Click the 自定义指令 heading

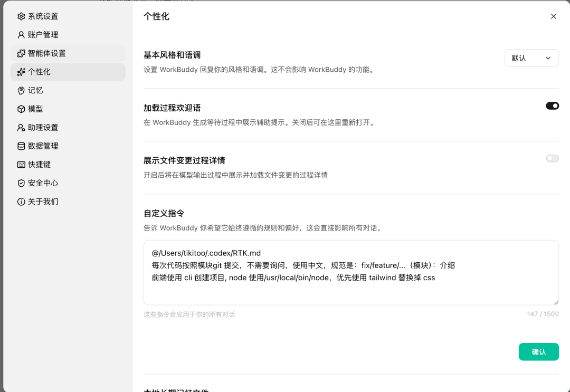tap(164, 213)
